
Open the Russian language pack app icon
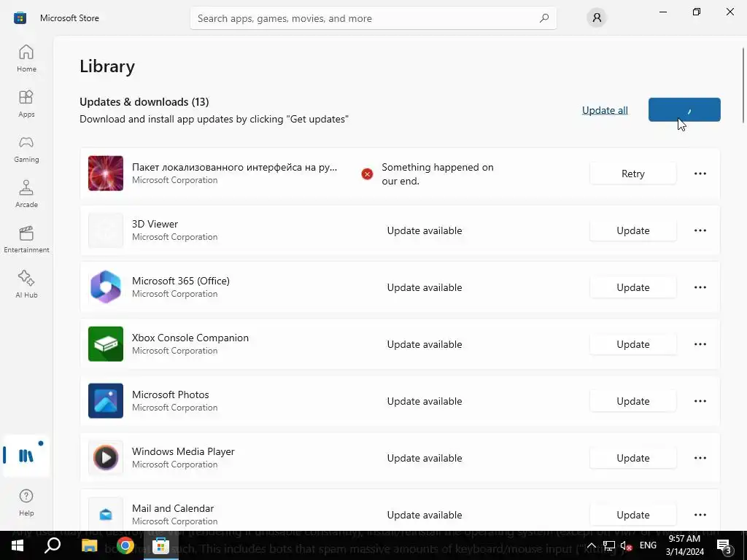click(106, 174)
